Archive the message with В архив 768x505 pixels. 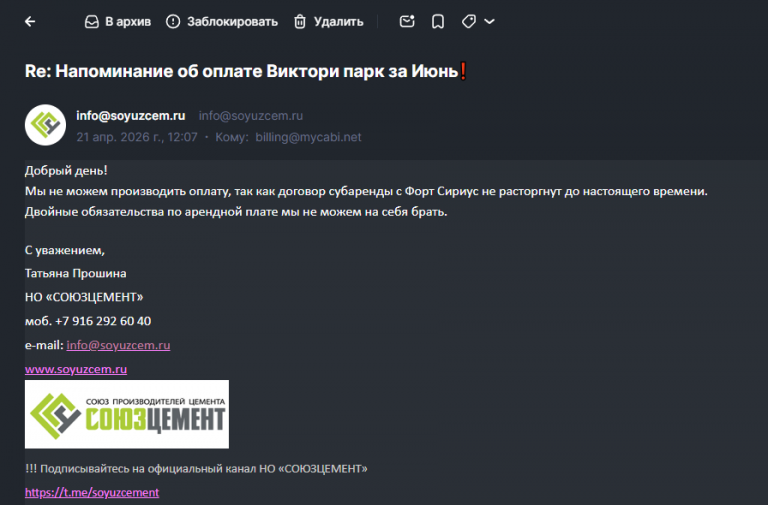click(x=118, y=22)
